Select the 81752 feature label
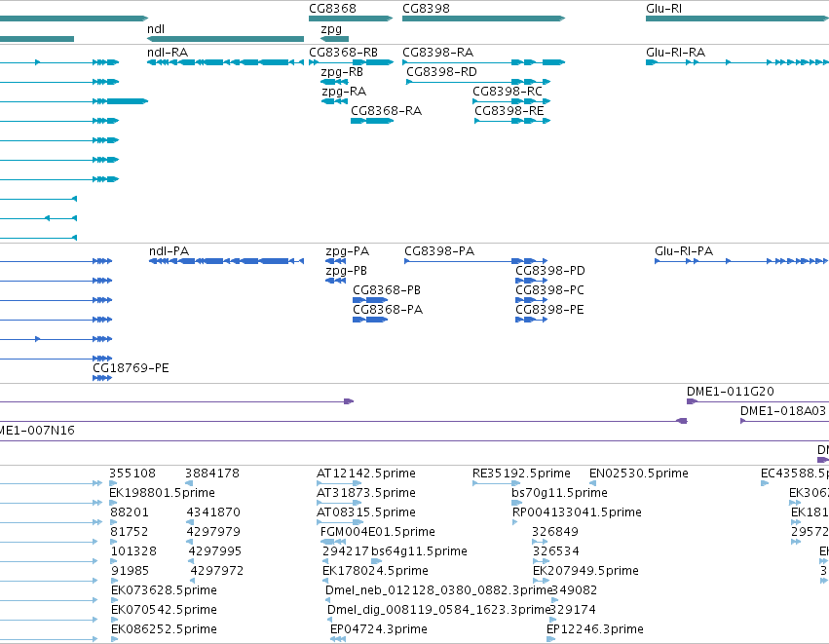The width and height of the screenshot is (829, 644). (x=129, y=532)
